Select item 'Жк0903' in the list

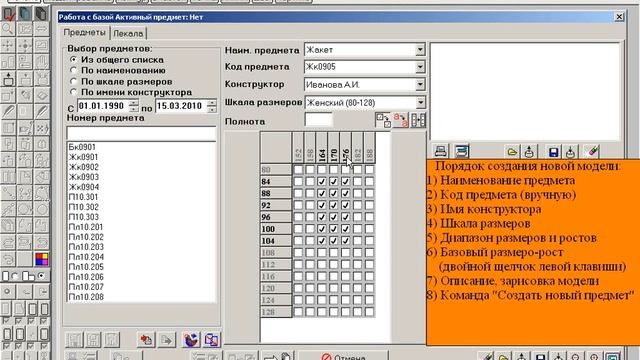84,177
